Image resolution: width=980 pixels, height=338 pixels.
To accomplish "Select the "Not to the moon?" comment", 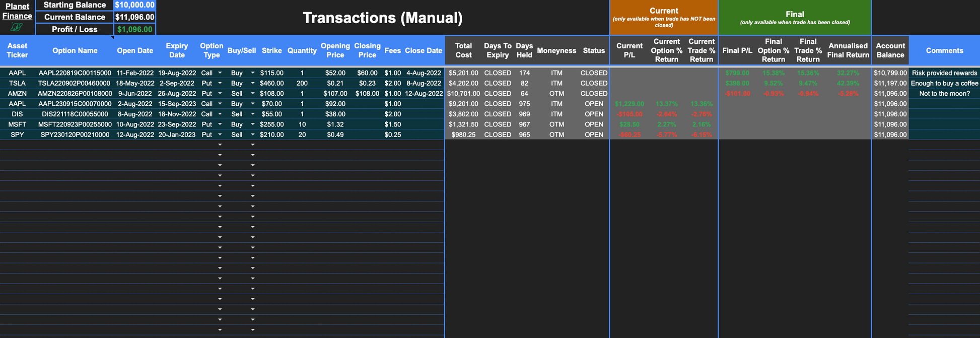I will (944, 93).
